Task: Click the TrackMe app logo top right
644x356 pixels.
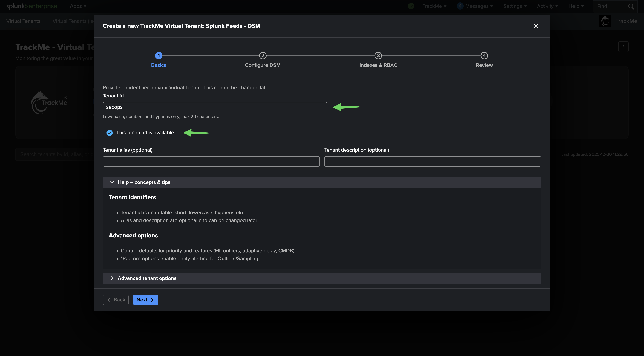Action: point(605,21)
